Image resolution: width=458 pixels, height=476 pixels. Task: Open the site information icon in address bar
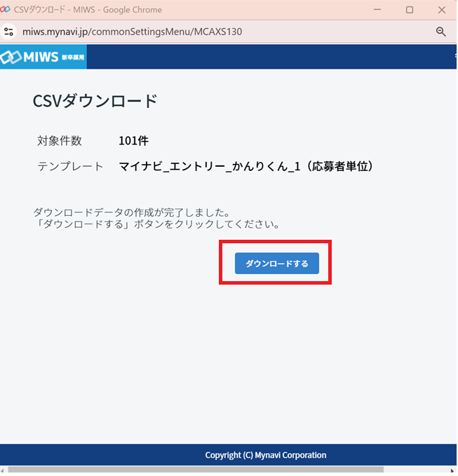click(9, 32)
